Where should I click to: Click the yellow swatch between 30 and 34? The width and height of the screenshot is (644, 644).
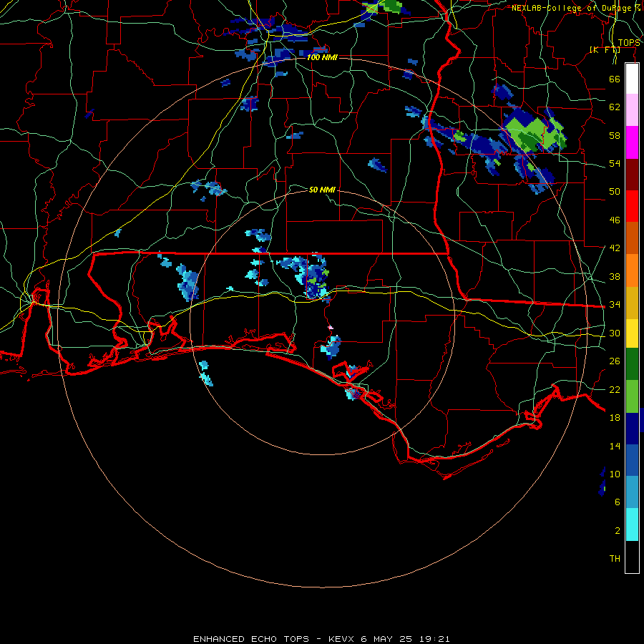point(632,333)
